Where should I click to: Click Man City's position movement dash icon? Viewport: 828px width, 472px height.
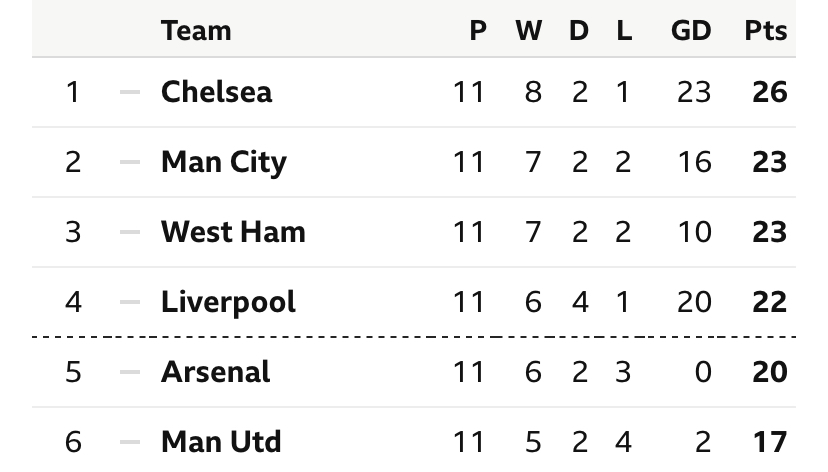click(x=130, y=162)
